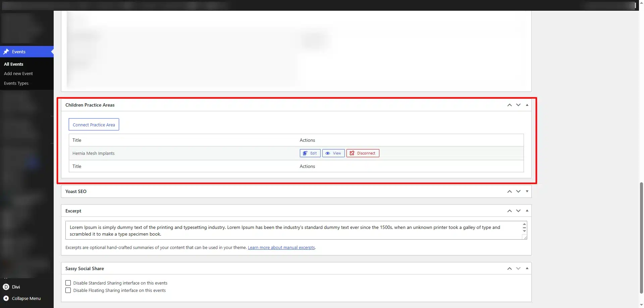Click the Children Practice Areas heading
This screenshot has height=308, width=644.
pos(90,105)
